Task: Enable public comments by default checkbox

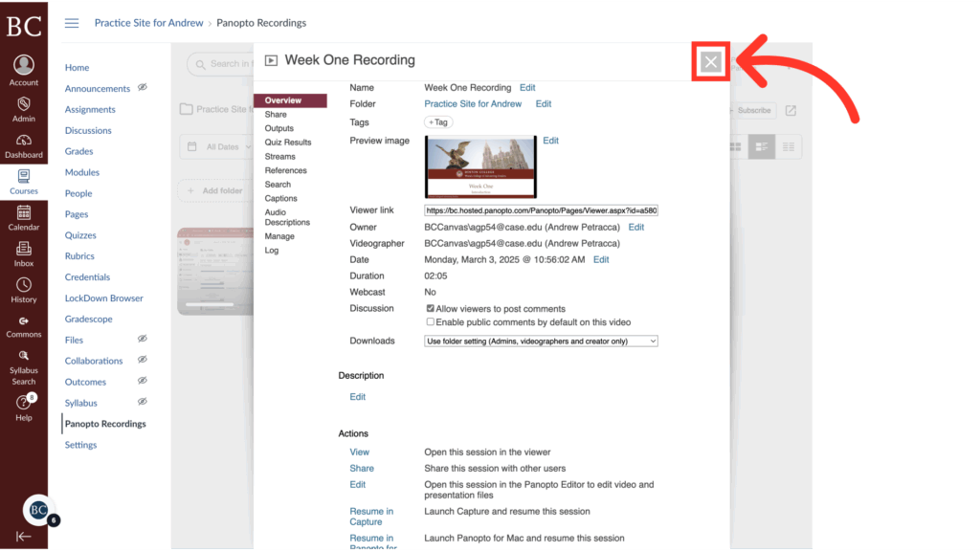Action: [433, 320]
